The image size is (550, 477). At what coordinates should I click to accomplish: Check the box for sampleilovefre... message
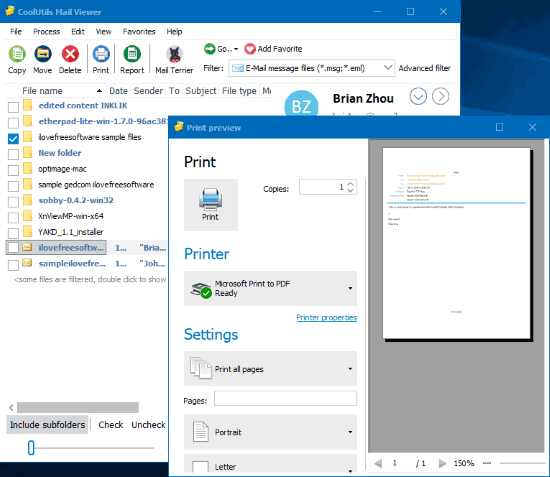pos(13,265)
